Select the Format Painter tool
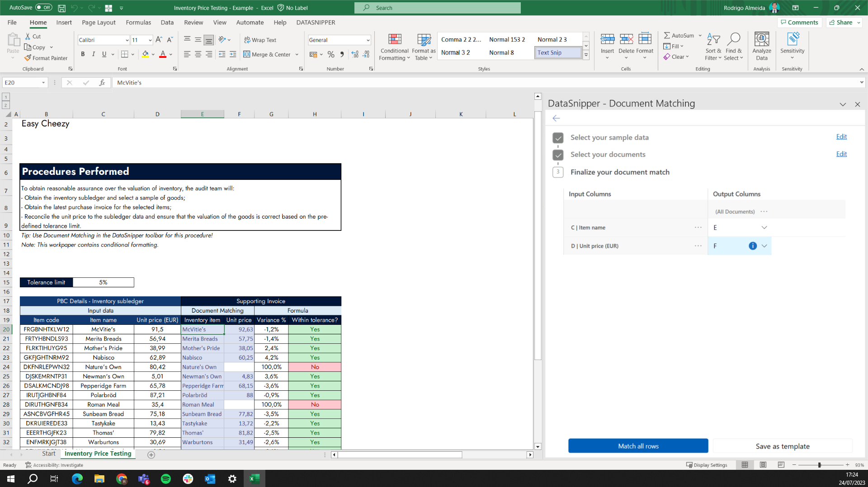 [x=46, y=58]
